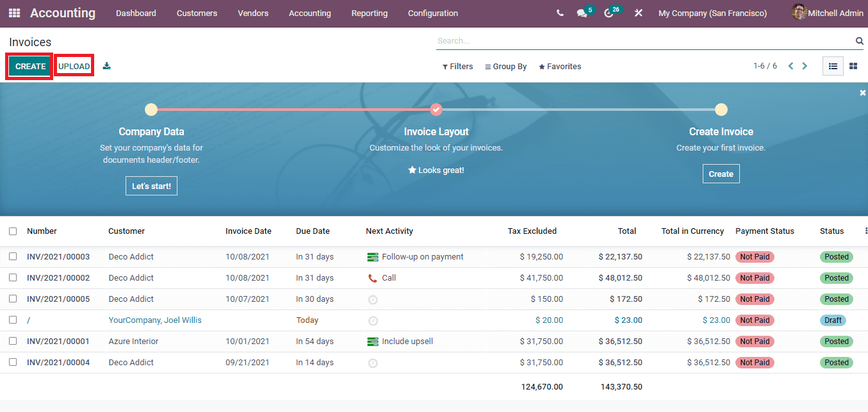Open the activities clock icon showing 26

(x=608, y=13)
